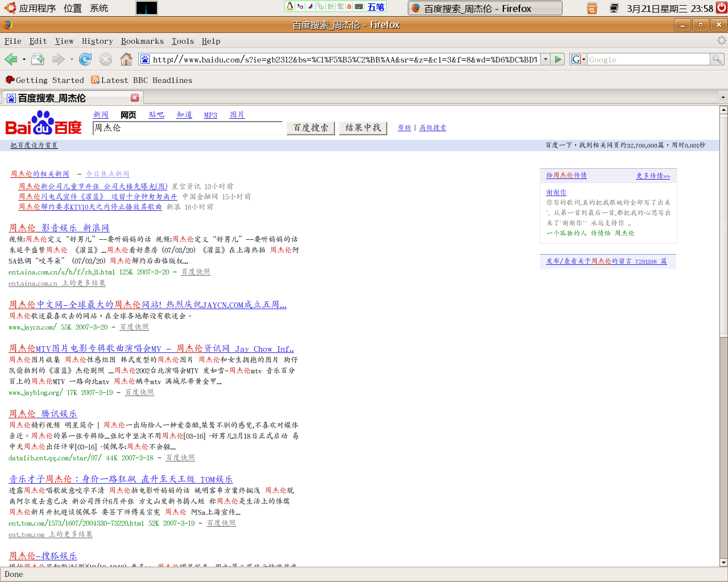This screenshot has width=728, height=582.
Task: Open the 高级搜索 link
Action: tap(433, 128)
